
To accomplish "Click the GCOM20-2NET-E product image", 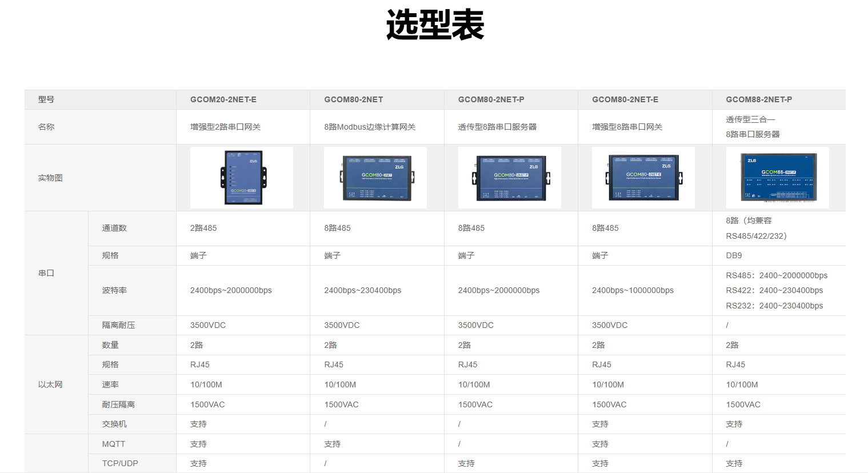I will 242,178.
